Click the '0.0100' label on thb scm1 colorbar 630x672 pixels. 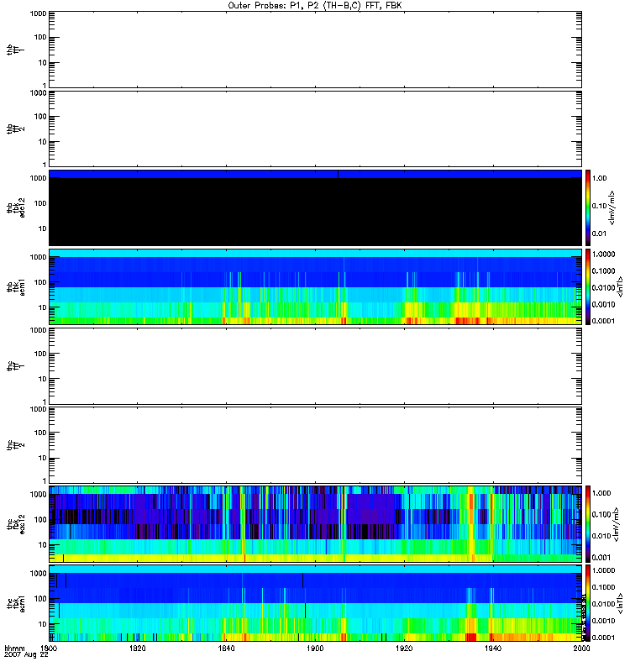[x=603, y=287]
